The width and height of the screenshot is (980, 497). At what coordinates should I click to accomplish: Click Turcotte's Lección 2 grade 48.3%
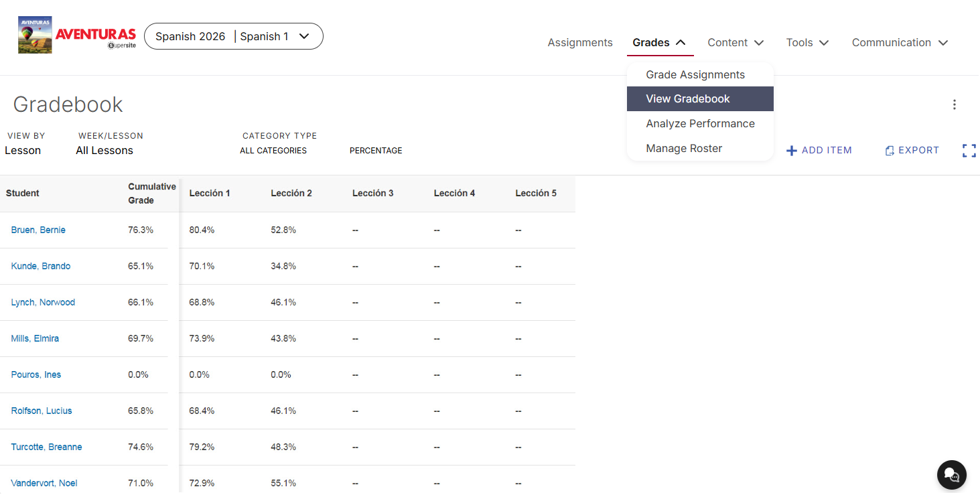(x=283, y=447)
